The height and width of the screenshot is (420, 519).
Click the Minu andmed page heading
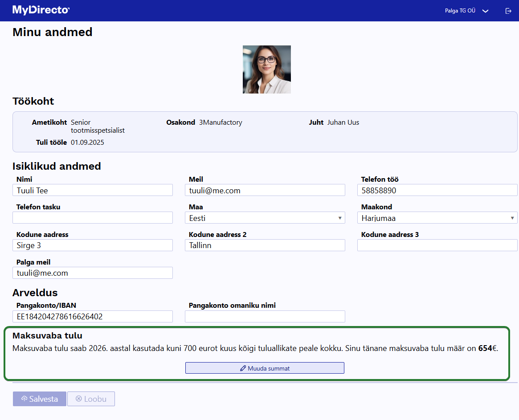pyautogui.click(x=53, y=32)
